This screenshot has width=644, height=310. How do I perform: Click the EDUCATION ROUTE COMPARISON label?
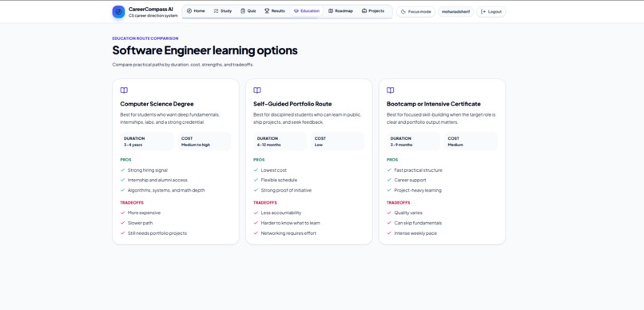(x=145, y=38)
